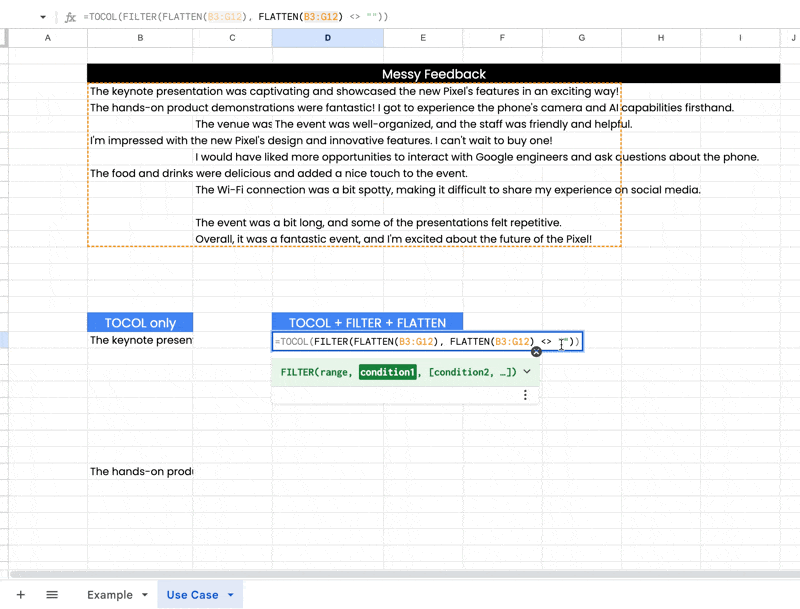Select column B header

tap(140, 38)
